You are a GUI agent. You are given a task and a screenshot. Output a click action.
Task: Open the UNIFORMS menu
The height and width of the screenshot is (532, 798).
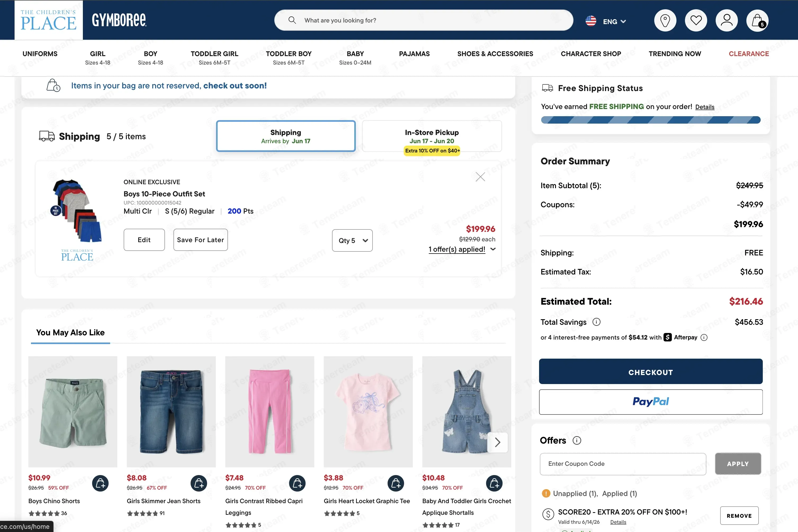[40, 54]
